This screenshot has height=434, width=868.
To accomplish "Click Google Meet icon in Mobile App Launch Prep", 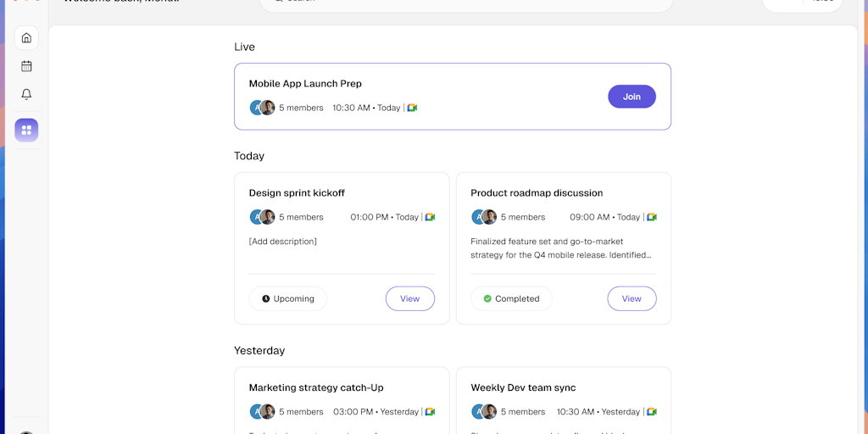I will [412, 108].
